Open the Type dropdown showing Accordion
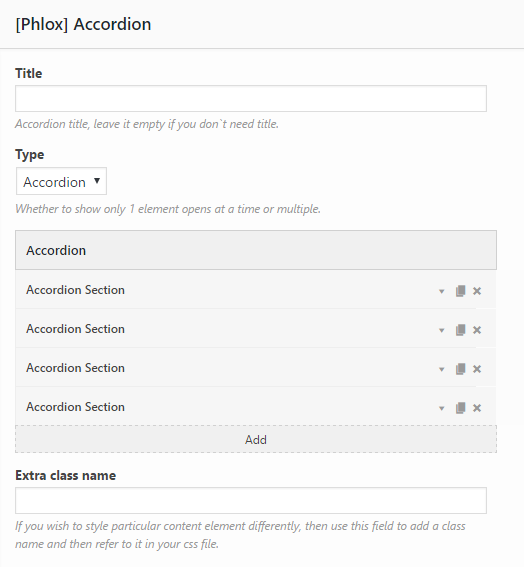Image resolution: width=524 pixels, height=567 pixels. (61, 181)
